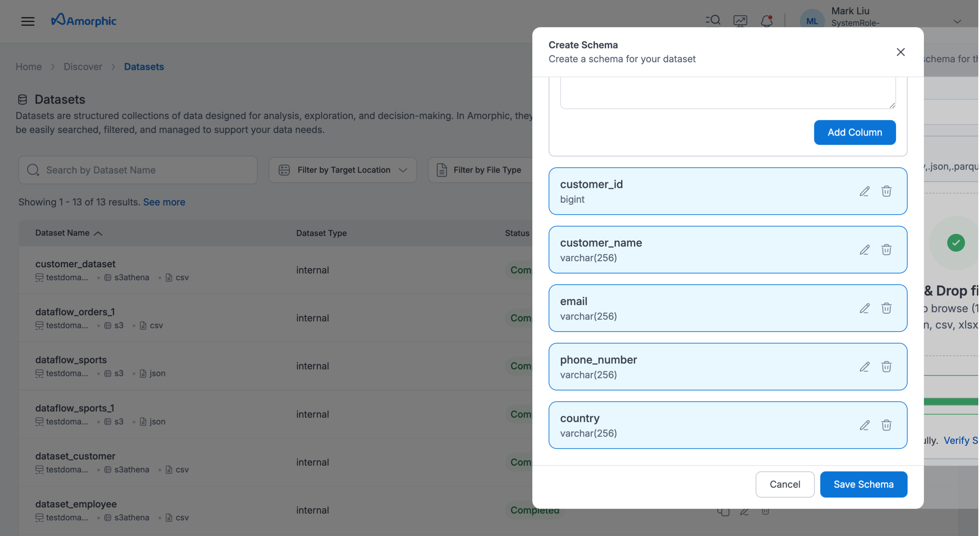Delete the customer_id column

(x=886, y=191)
